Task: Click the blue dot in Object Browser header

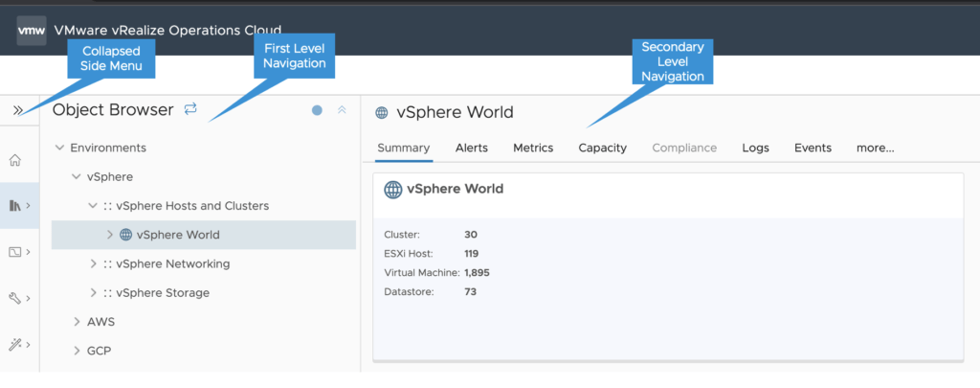Action: pos(317,110)
